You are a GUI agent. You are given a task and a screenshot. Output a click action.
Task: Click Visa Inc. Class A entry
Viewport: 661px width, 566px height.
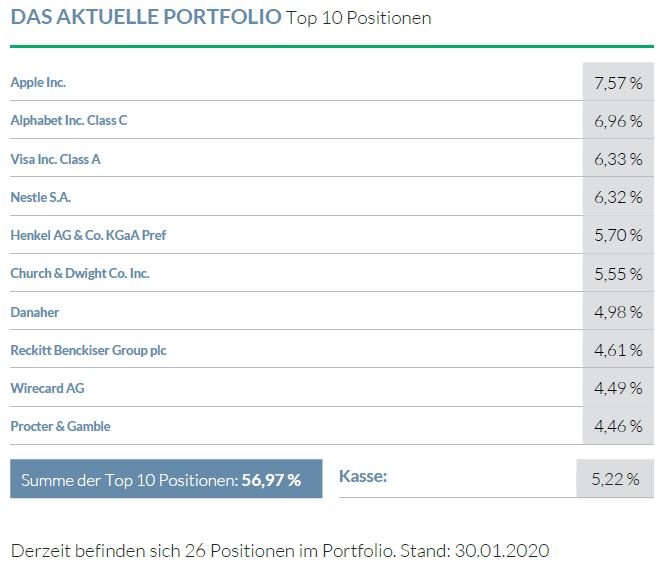[55, 159]
